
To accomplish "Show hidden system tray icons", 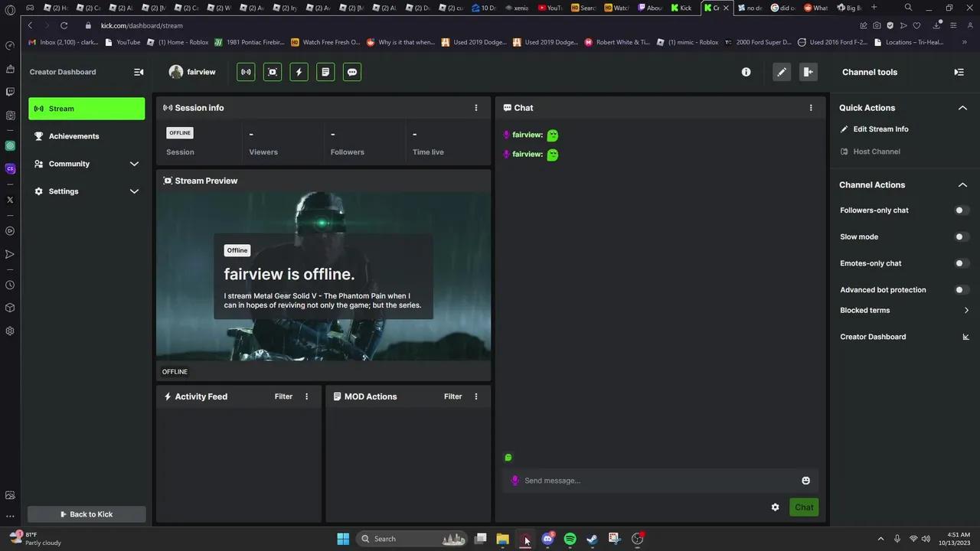I will coord(880,539).
